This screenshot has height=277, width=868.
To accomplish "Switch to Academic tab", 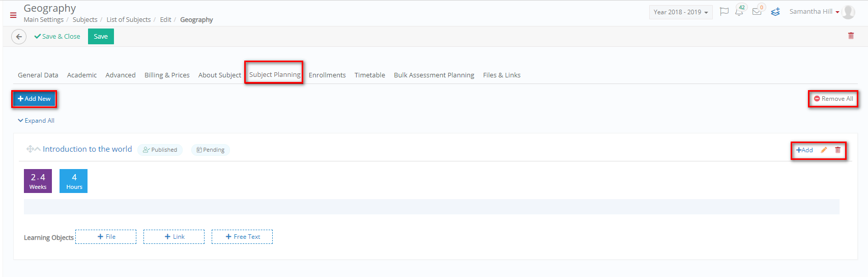I will pyautogui.click(x=82, y=75).
